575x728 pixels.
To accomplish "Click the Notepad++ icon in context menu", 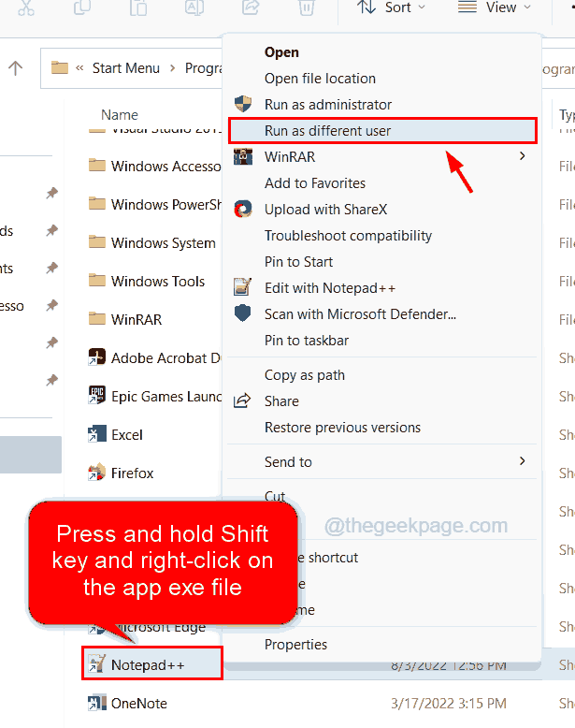I will 243,287.
